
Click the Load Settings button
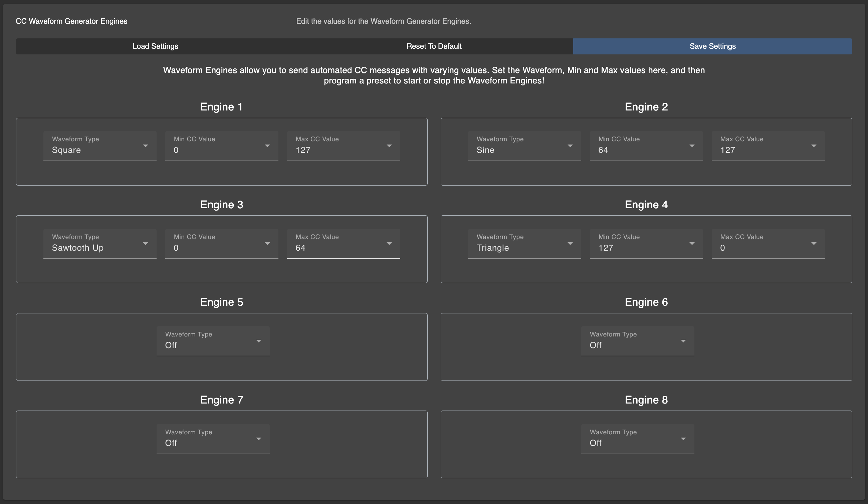(x=155, y=46)
